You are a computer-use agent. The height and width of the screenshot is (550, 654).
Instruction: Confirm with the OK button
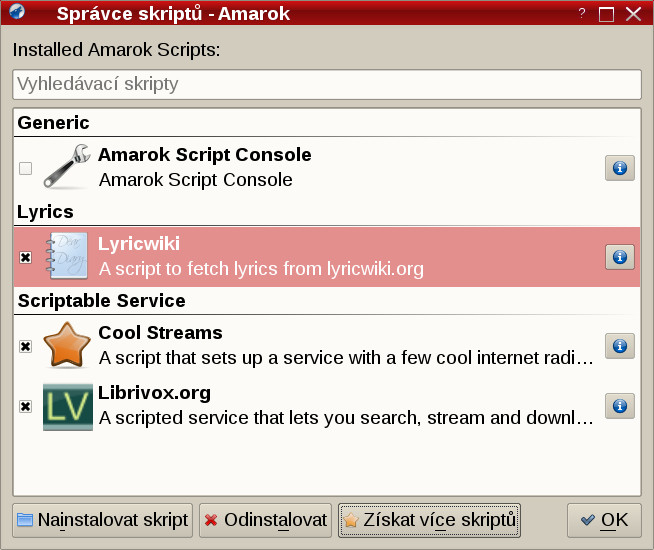(x=604, y=520)
